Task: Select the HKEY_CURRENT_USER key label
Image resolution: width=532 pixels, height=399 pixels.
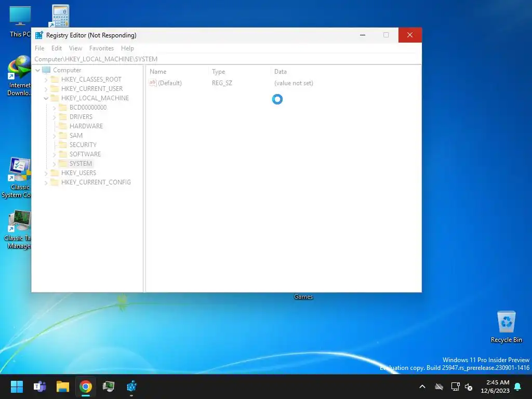Action: point(92,88)
